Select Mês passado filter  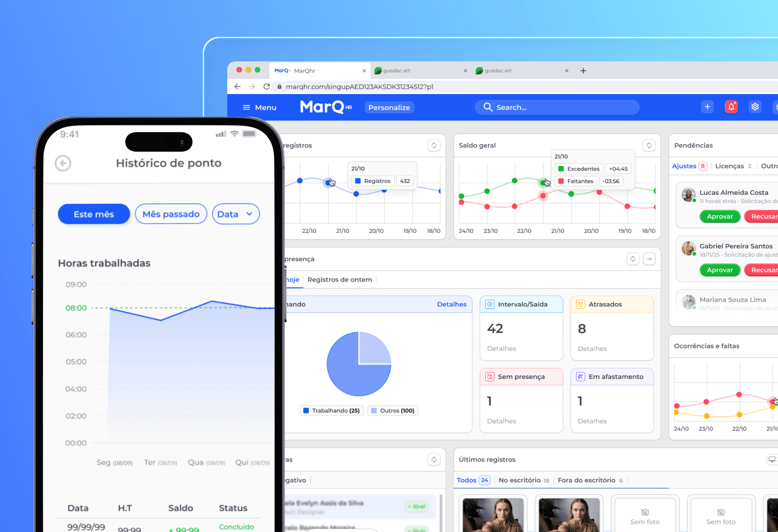point(171,214)
